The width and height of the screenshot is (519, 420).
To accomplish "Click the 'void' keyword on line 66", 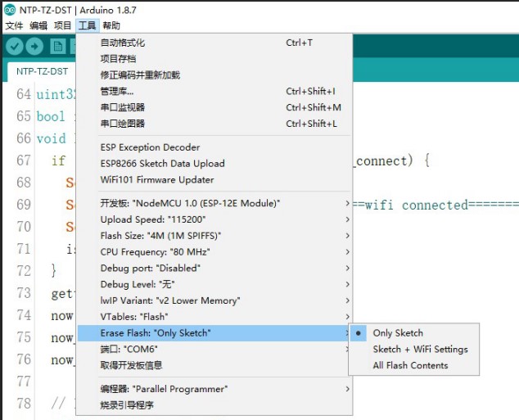I will click(52, 138).
